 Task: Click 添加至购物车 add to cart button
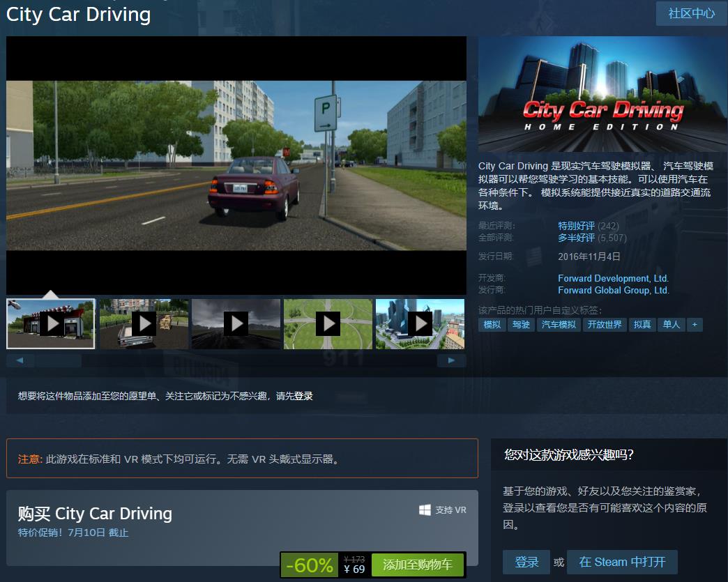[418, 565]
